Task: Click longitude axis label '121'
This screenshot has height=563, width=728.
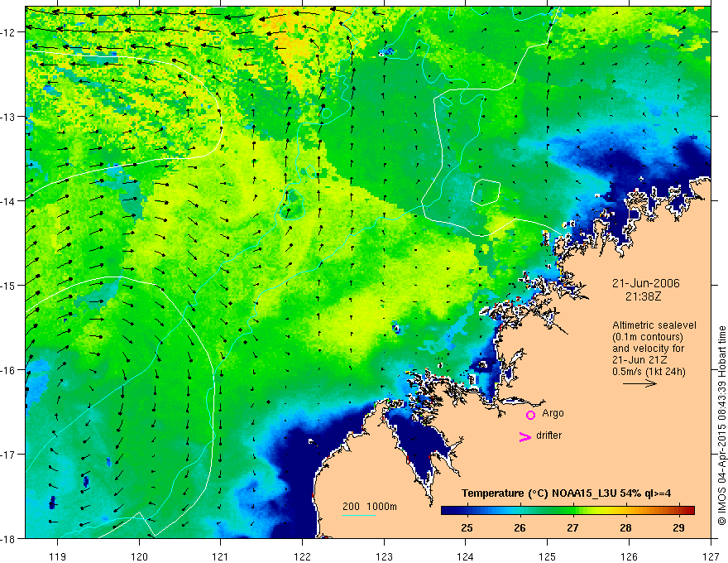Action: pyautogui.click(x=221, y=556)
